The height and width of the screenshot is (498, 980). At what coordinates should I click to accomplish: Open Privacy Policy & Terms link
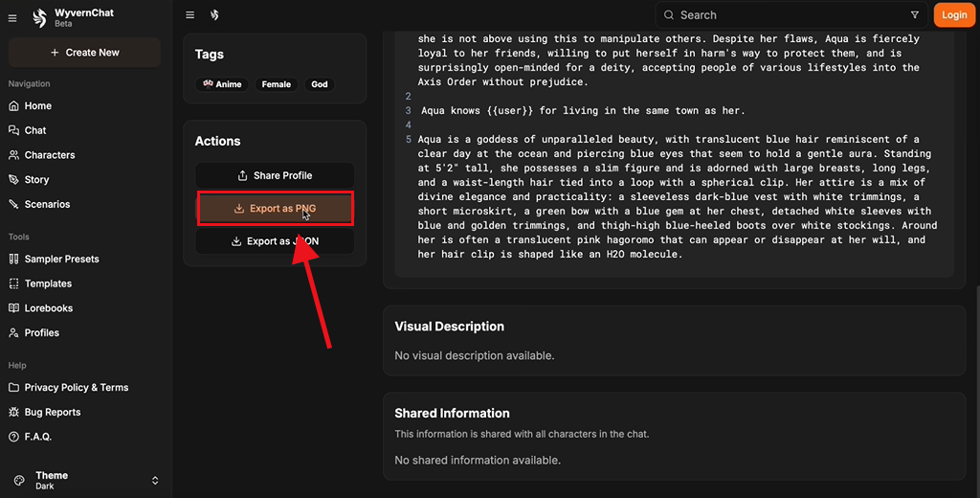click(76, 388)
